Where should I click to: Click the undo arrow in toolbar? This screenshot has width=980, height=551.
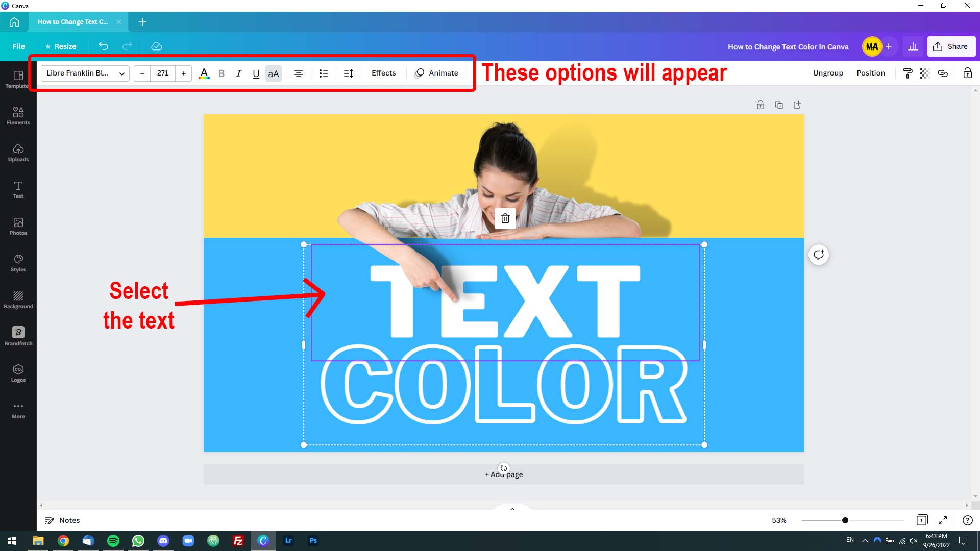104,46
